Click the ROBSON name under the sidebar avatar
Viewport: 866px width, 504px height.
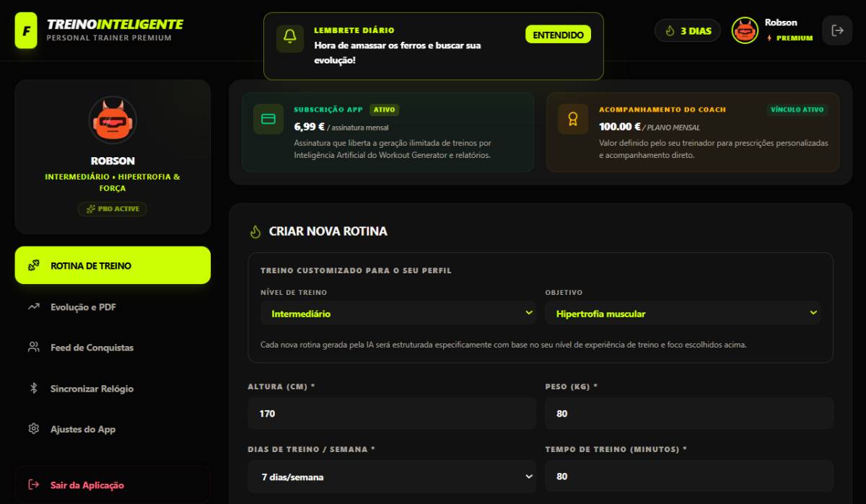click(x=113, y=161)
